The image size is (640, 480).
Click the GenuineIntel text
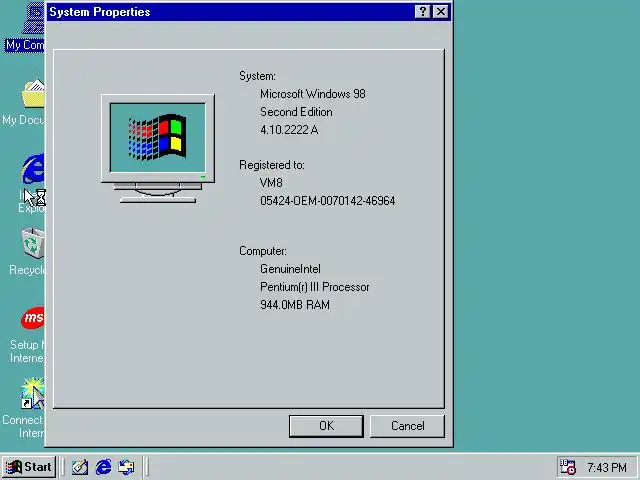coord(290,269)
